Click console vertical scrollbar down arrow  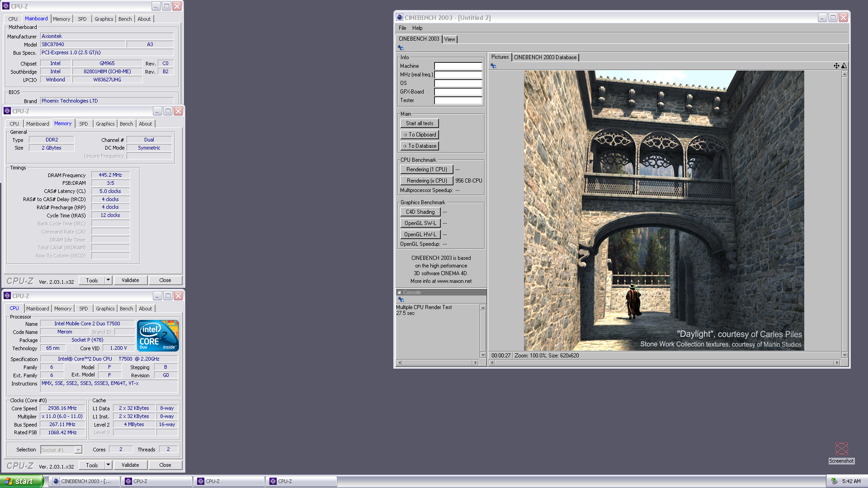483,355
